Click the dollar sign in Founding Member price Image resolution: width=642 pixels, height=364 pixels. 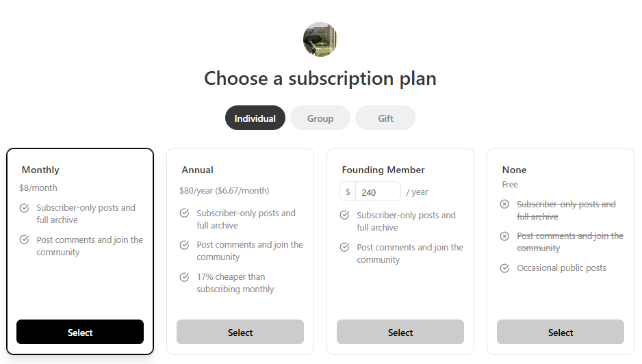348,192
